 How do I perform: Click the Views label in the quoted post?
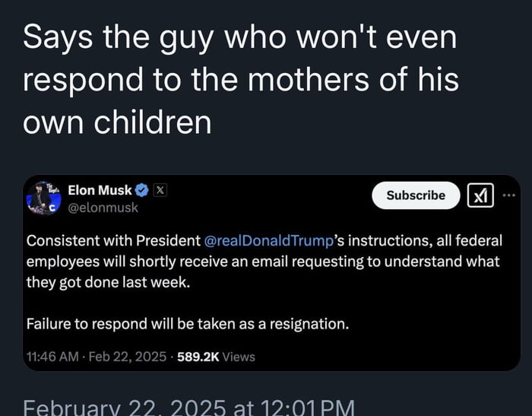(x=239, y=356)
